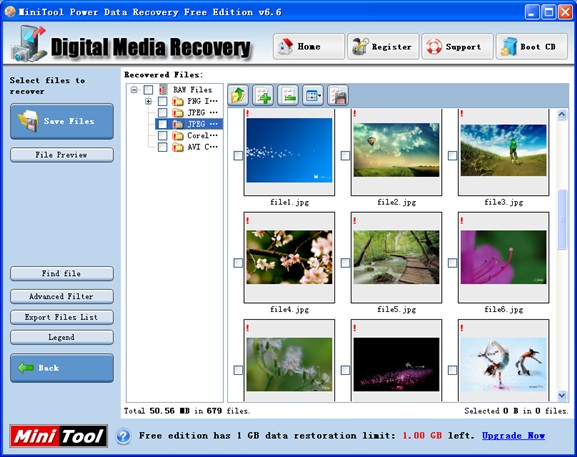
Task: Open the Home screen
Action: tap(309, 46)
